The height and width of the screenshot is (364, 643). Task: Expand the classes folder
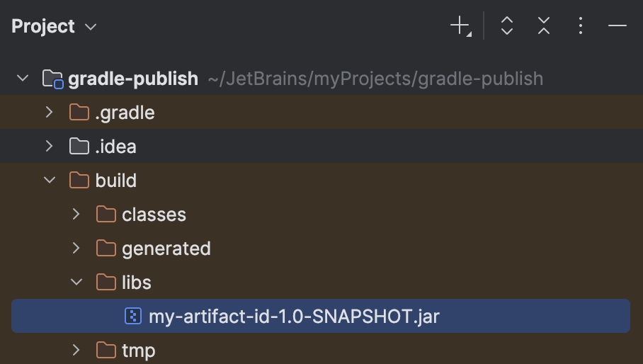click(x=76, y=215)
